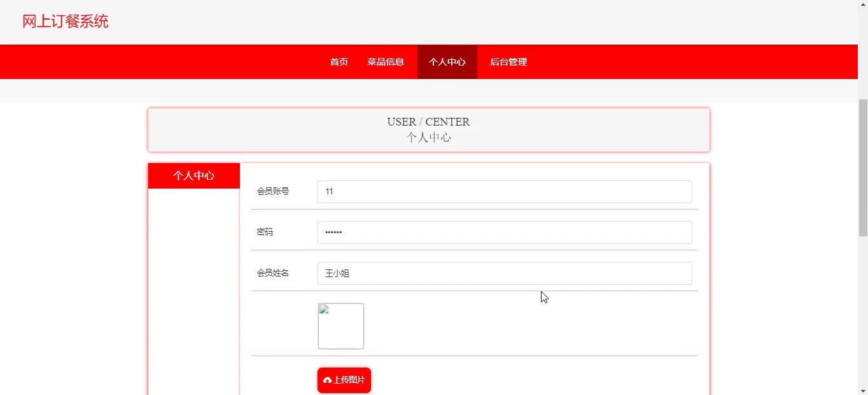Click the 会员姓名 label
The height and width of the screenshot is (395, 868).
point(273,273)
